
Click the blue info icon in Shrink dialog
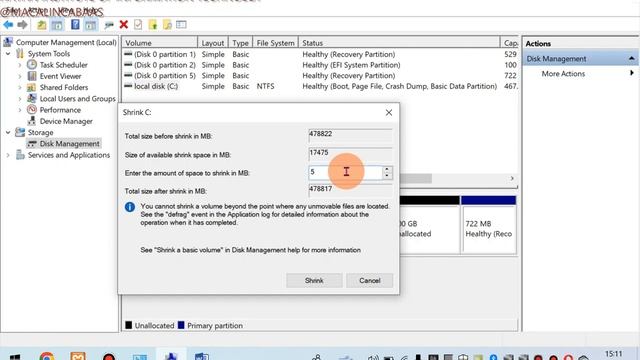click(x=130, y=207)
